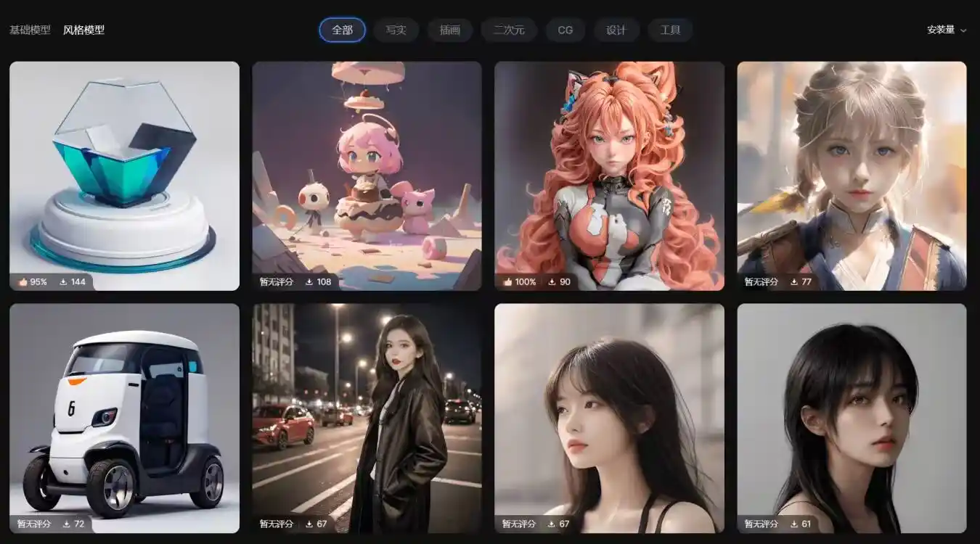Click download icon next to 90
Screen dimensions: 980x544
click(x=552, y=281)
